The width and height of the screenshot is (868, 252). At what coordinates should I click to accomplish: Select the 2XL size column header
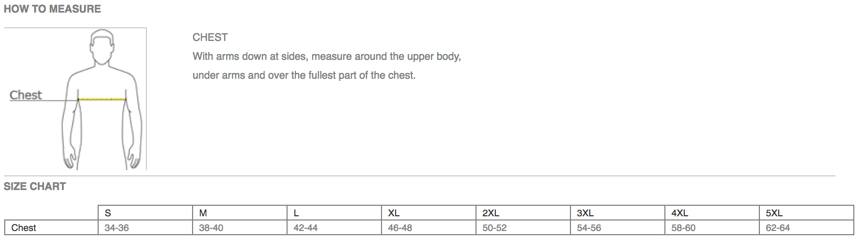click(523, 213)
